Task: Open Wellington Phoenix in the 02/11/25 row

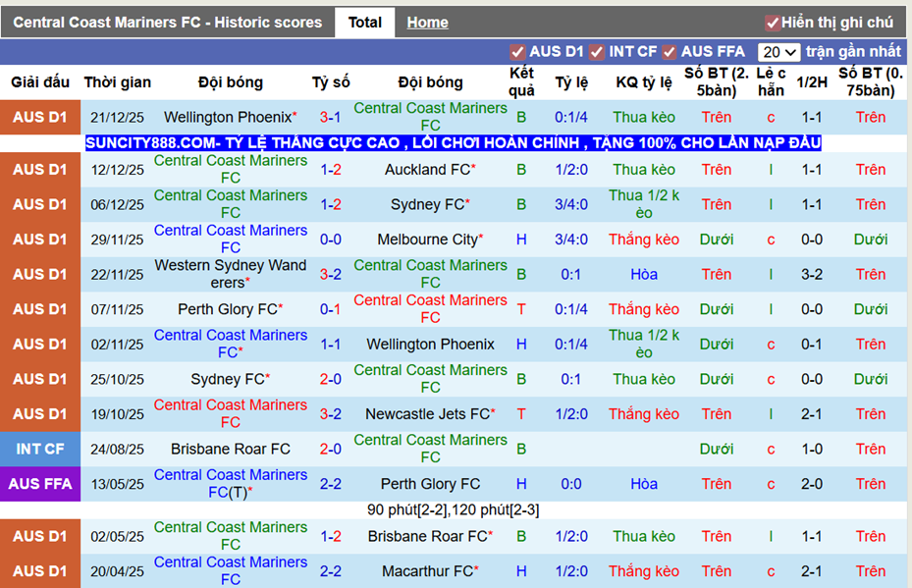Action: coord(430,344)
